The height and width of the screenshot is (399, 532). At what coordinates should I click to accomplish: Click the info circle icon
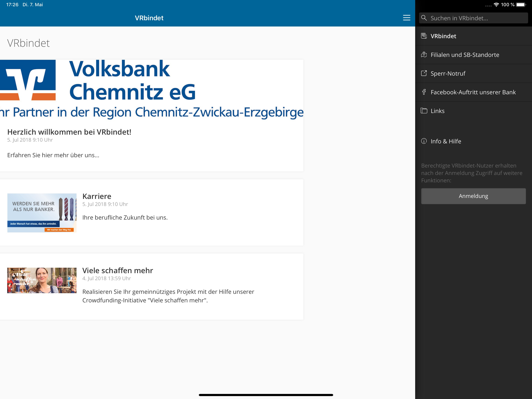coord(424,141)
